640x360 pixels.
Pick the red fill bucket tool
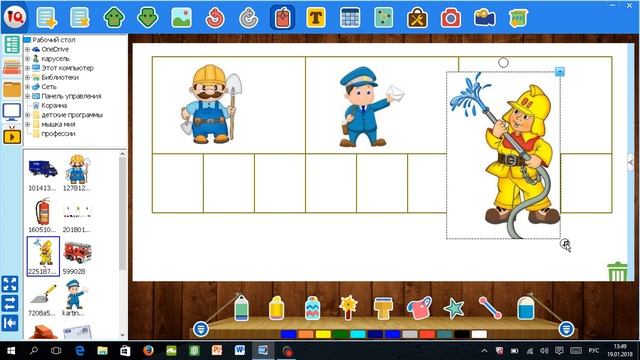click(x=419, y=308)
